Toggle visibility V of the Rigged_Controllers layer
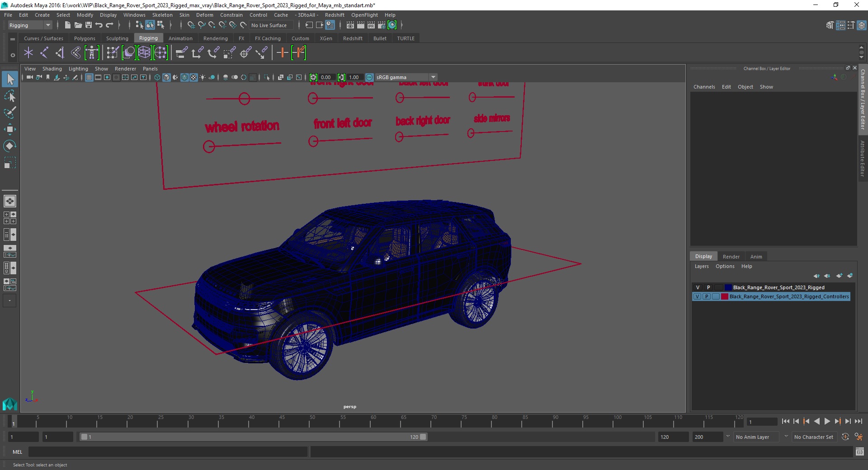Image resolution: width=868 pixels, height=470 pixels. 698,296
